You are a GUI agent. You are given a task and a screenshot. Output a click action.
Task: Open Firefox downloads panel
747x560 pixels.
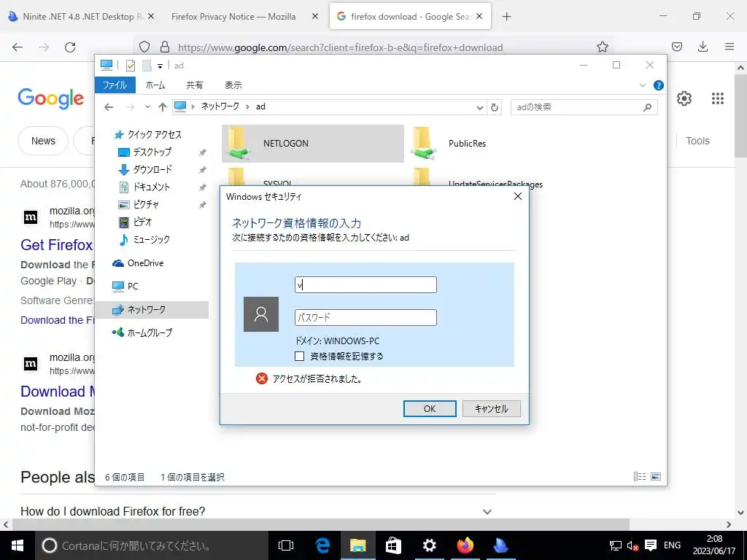[703, 47]
